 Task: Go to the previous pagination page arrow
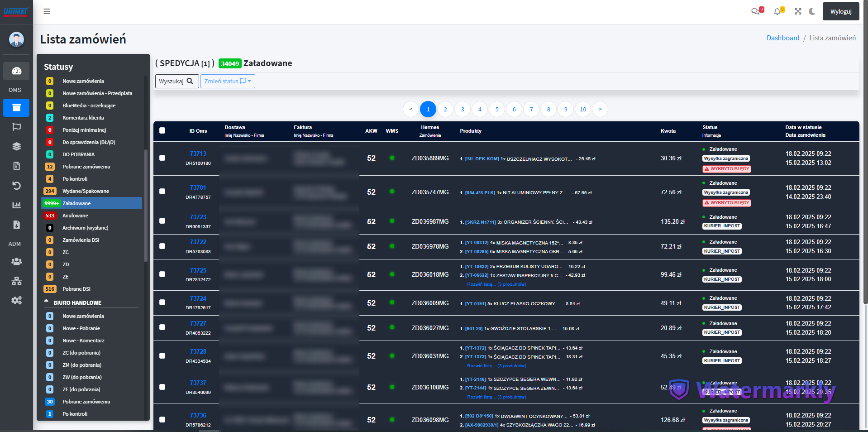point(411,109)
